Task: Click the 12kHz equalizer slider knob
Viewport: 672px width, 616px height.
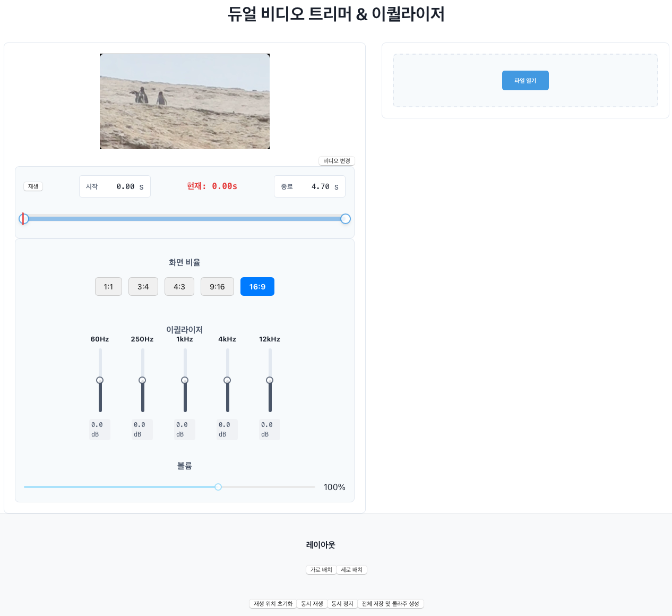Action: point(270,380)
